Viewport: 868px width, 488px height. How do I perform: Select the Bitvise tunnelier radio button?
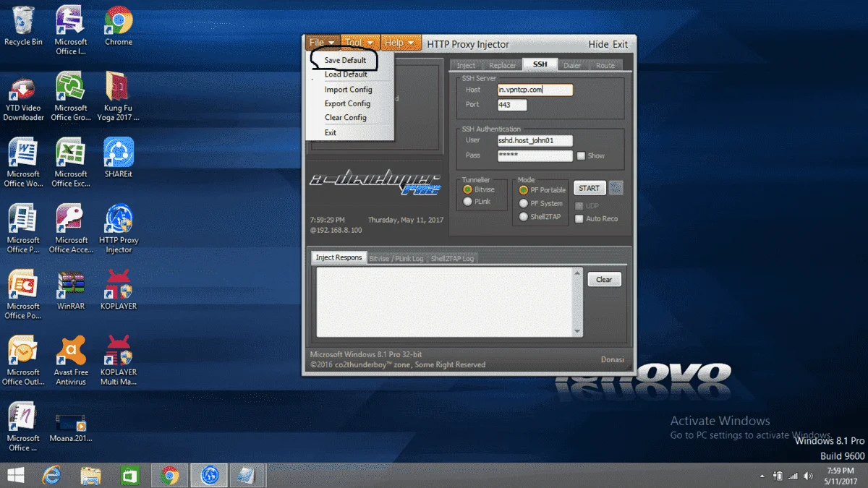pos(467,189)
